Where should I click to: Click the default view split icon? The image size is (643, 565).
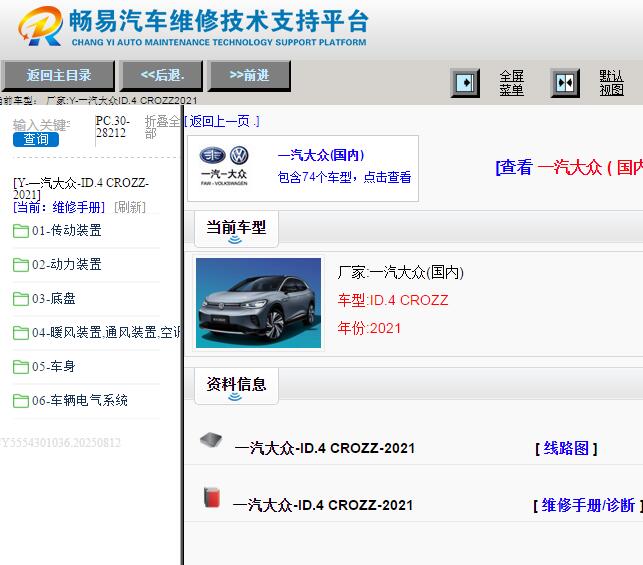coord(565,83)
